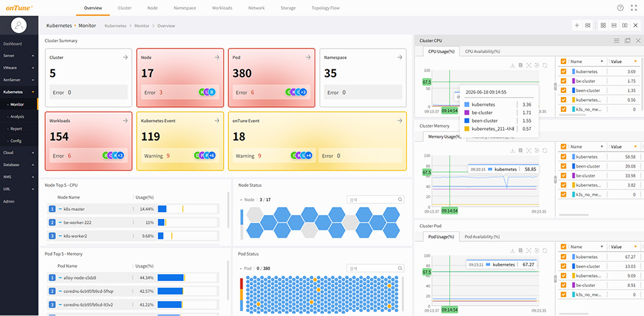Screen dimensions: 644x316
Task: Open the data table icon of Cluster Memory chart
Action: pyautogui.click(x=520, y=150)
